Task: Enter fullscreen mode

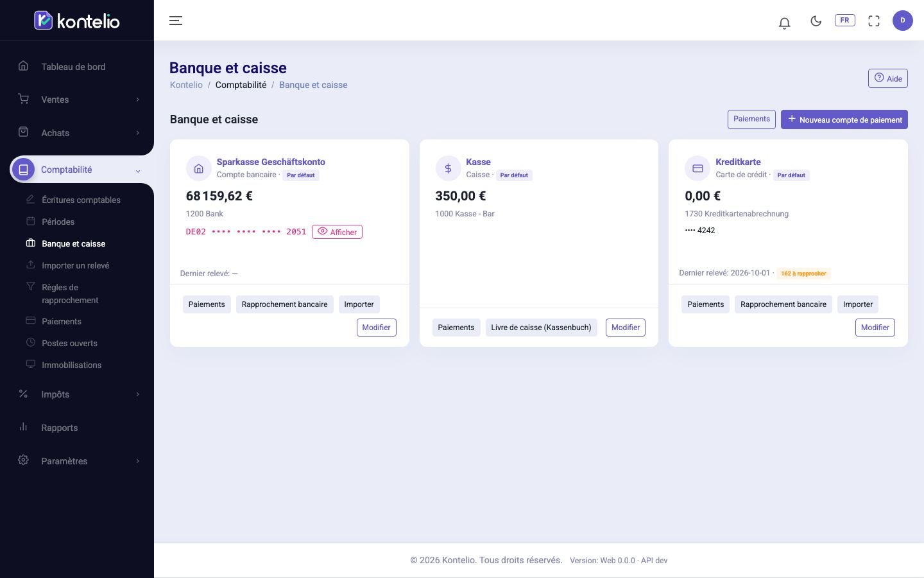Action: click(874, 21)
